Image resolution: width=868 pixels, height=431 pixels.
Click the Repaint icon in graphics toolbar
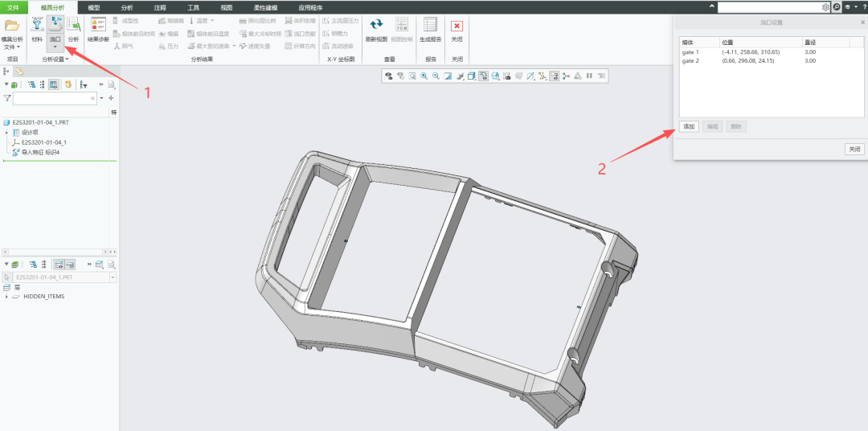tap(448, 76)
